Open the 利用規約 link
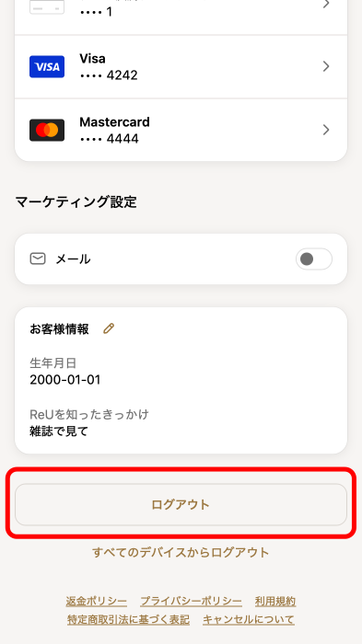This screenshot has height=644, width=362. coord(275,602)
